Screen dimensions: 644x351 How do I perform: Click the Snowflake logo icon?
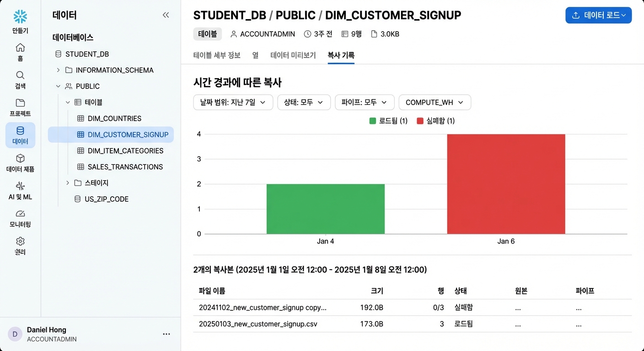point(20,16)
